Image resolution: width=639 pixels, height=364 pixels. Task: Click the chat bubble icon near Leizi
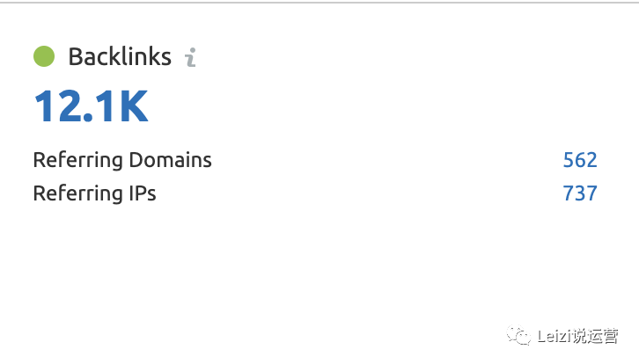pyautogui.click(x=518, y=336)
